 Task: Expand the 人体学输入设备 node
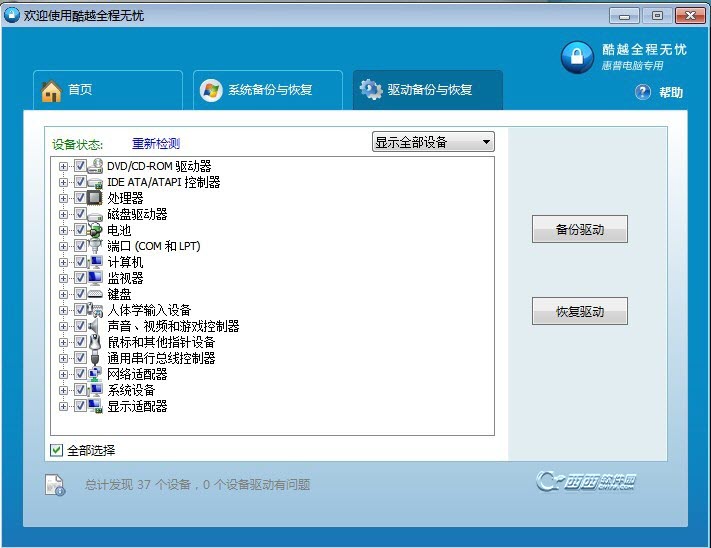pos(63,310)
